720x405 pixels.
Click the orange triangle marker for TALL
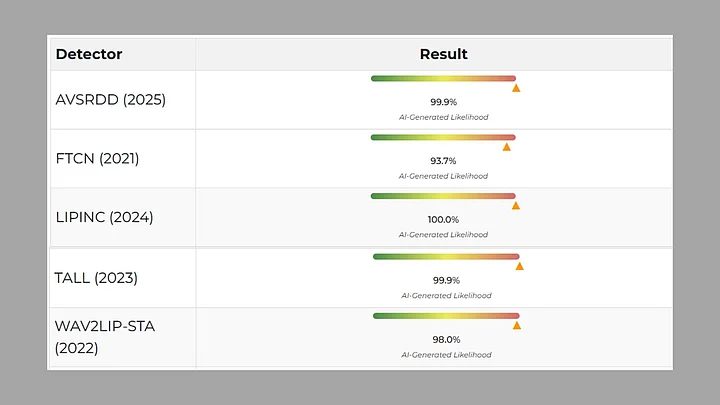tap(519, 266)
